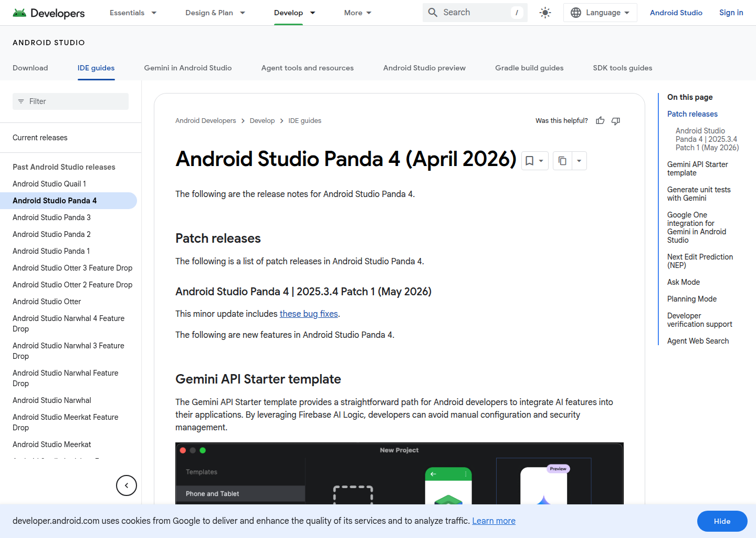Viewport: 756px width, 538px height.
Task: Click the Develop breadcrumb
Action: click(262, 121)
